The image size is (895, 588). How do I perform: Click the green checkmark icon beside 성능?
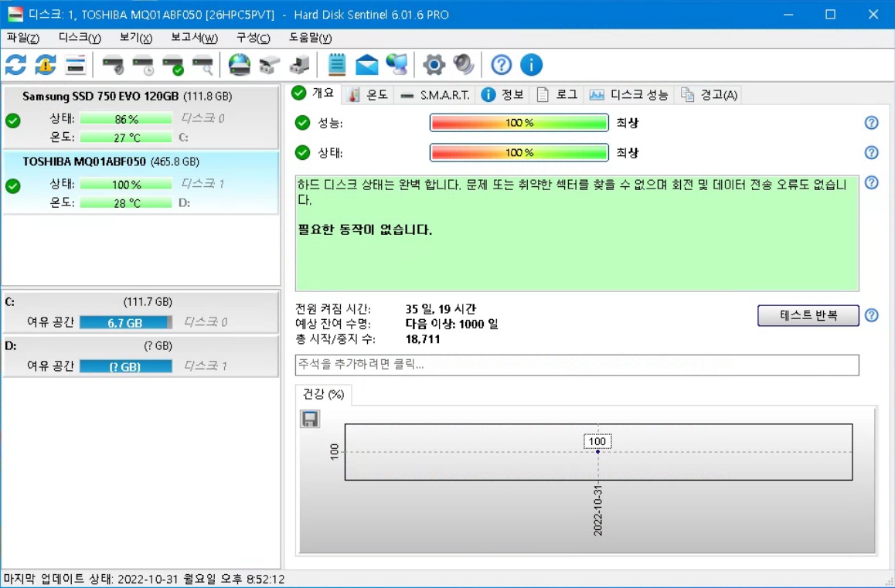coord(302,123)
